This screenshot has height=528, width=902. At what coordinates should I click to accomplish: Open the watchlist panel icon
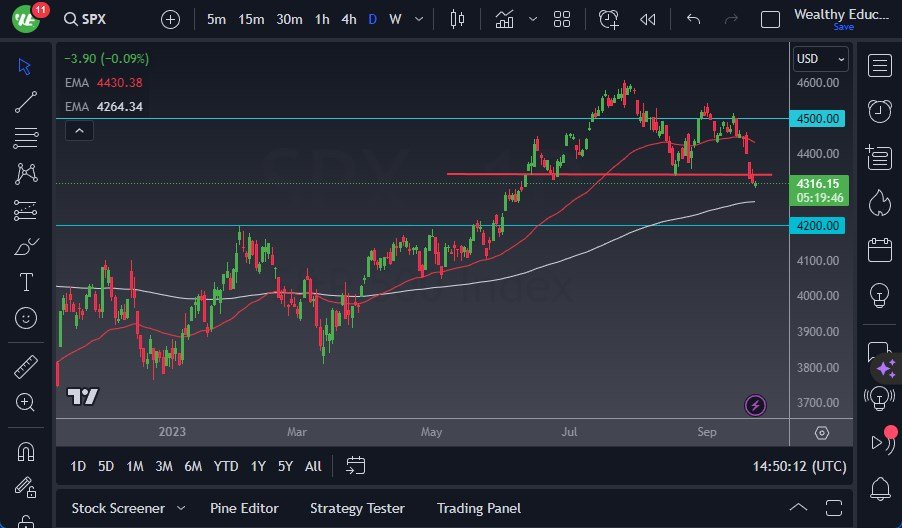880,66
